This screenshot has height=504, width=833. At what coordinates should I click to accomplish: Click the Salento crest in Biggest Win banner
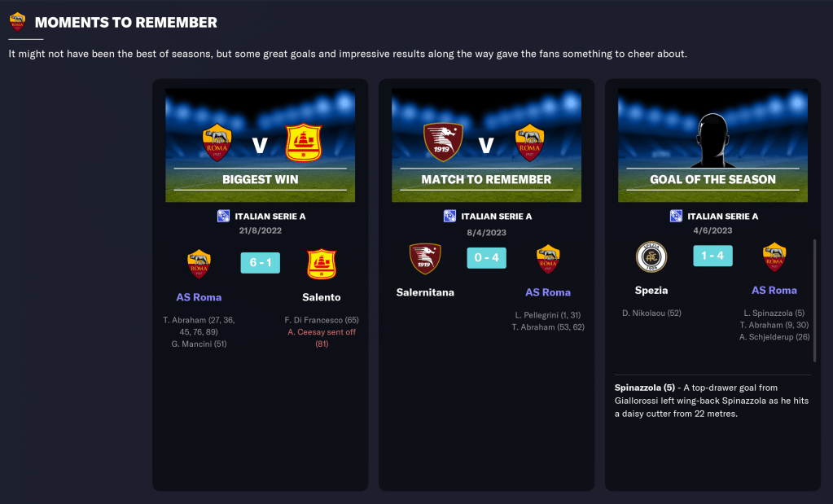[304, 142]
